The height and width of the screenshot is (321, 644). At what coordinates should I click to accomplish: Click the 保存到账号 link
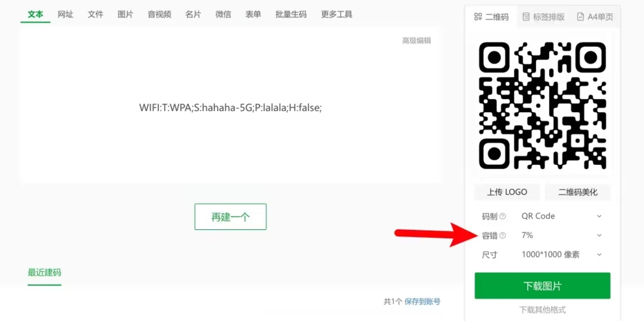pos(423,301)
